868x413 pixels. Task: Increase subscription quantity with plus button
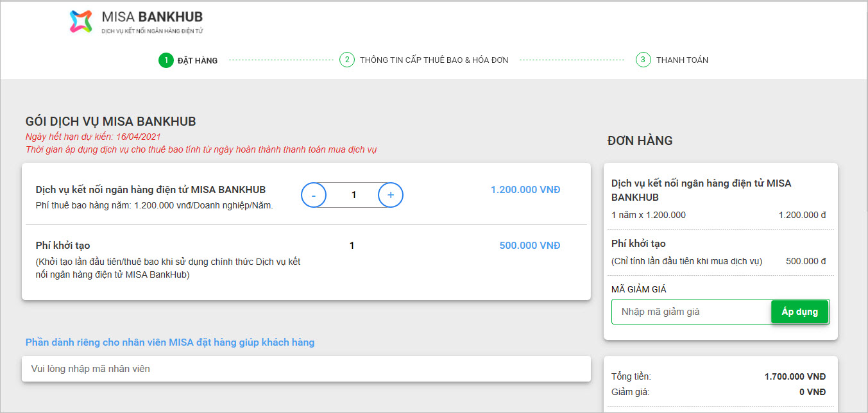click(391, 195)
